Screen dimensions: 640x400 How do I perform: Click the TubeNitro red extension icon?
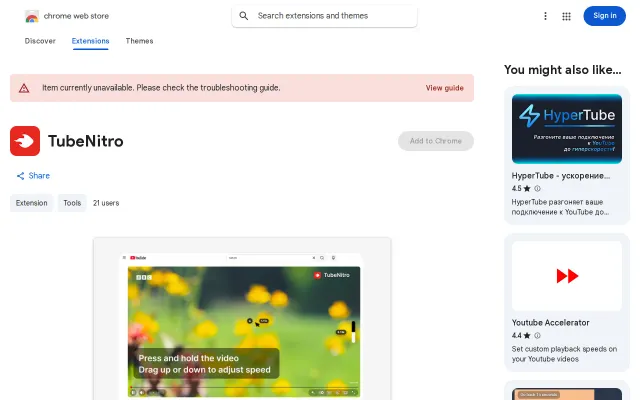(x=25, y=141)
